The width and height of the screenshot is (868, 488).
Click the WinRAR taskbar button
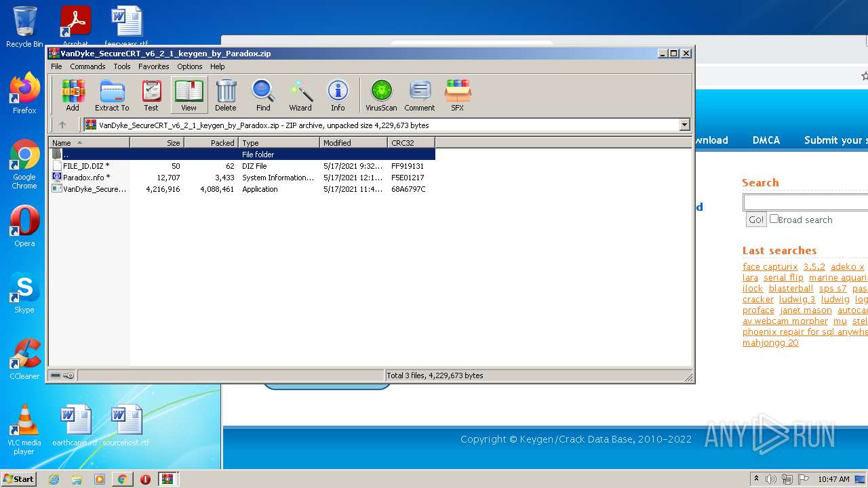167,479
